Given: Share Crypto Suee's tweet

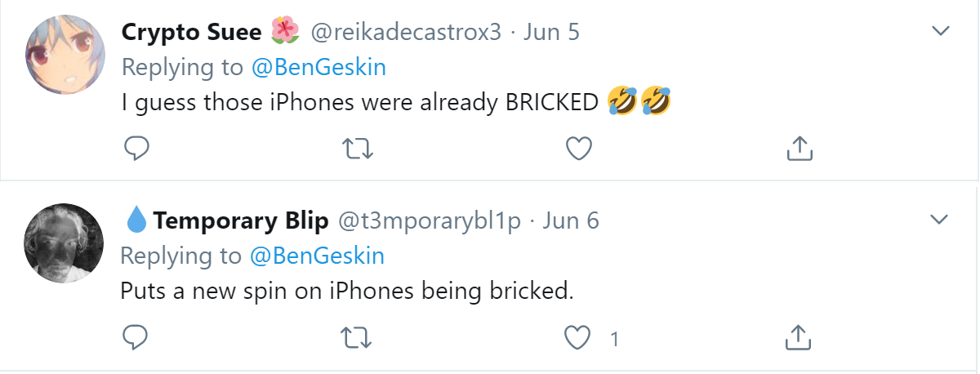Looking at the screenshot, I should coord(798,148).
